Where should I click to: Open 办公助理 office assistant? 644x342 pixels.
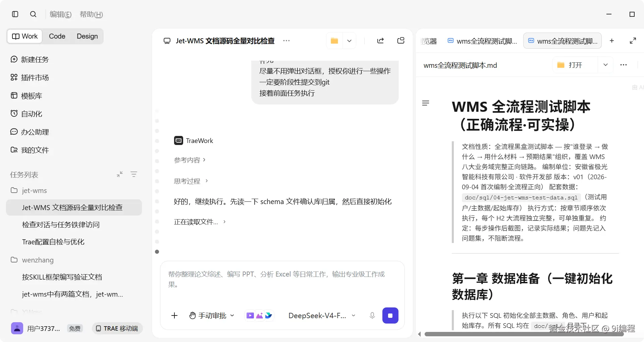click(x=30, y=132)
